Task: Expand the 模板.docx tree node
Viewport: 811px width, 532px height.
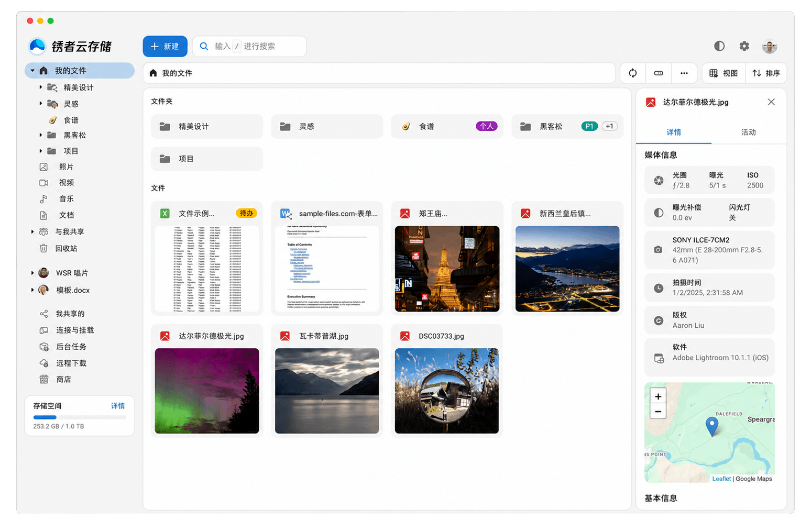Action: (x=32, y=290)
